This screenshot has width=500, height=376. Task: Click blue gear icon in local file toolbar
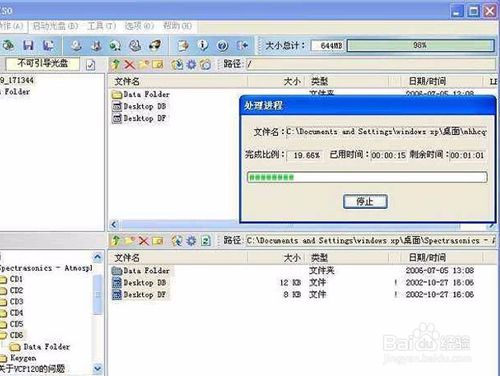[191, 240]
